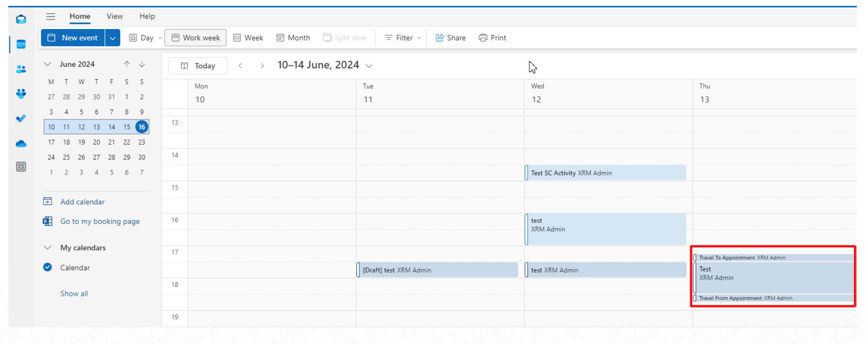Go to previous month up arrow
The image size is (868, 344).
point(127,64)
